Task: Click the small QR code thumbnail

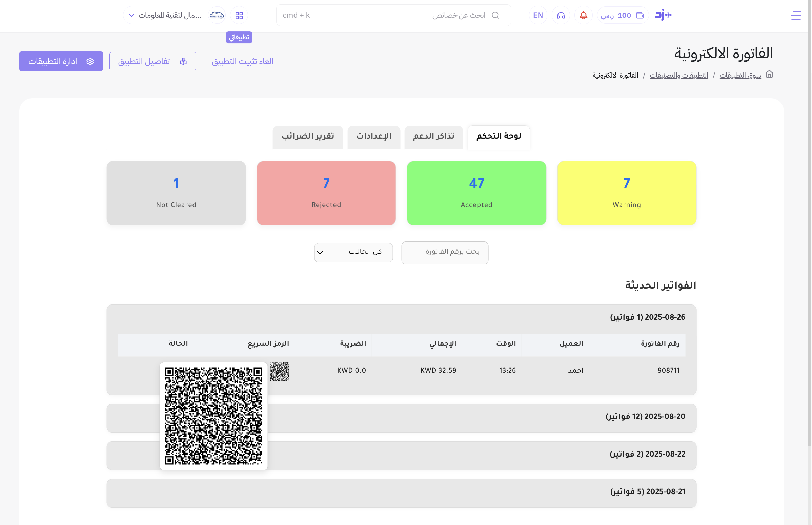Action: [x=279, y=371]
